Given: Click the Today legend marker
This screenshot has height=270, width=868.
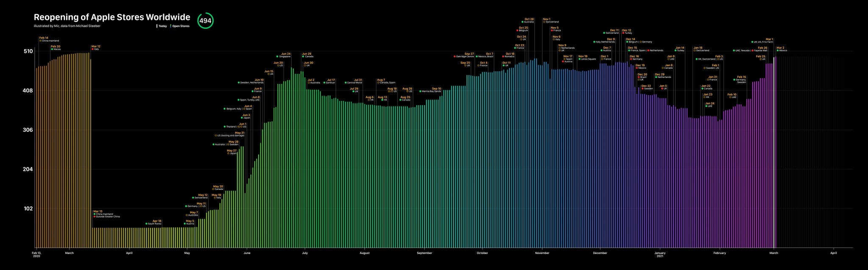Looking at the screenshot, I should coord(157,26).
